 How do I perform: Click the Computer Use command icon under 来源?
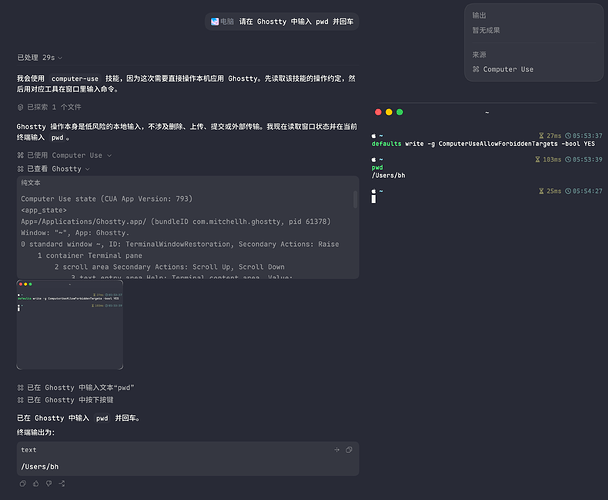click(x=476, y=69)
